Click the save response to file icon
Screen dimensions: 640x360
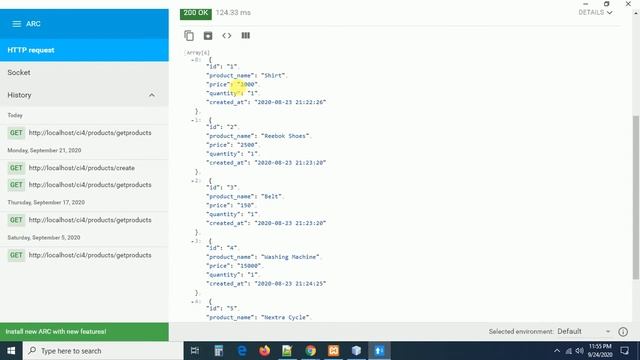pos(208,36)
